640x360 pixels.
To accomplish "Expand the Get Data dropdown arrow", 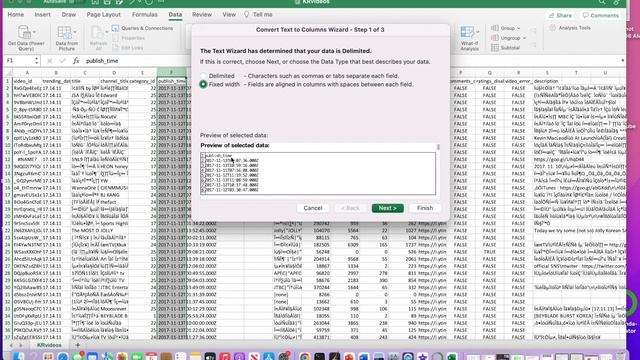I will coord(35,31).
